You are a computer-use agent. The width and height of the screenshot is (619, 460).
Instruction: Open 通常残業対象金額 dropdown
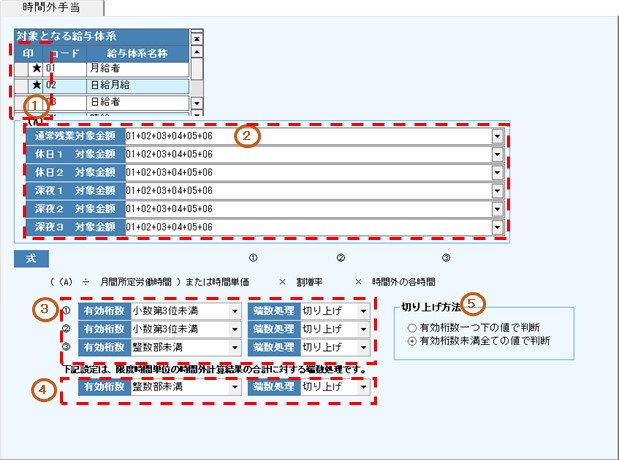click(x=498, y=136)
